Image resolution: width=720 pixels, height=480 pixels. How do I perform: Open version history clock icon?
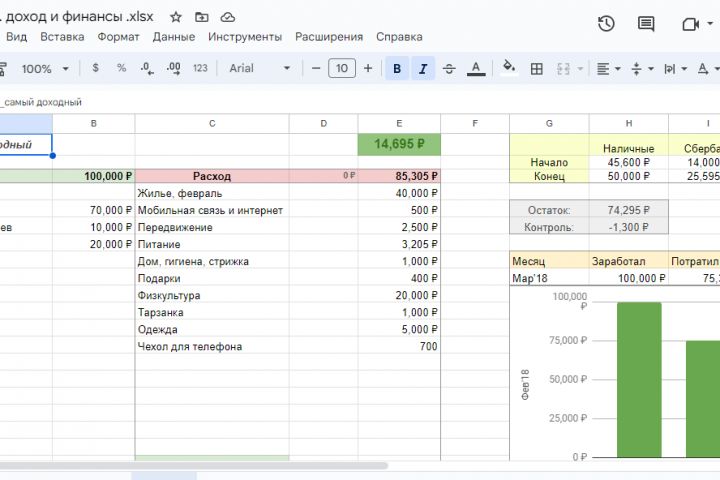[606, 23]
